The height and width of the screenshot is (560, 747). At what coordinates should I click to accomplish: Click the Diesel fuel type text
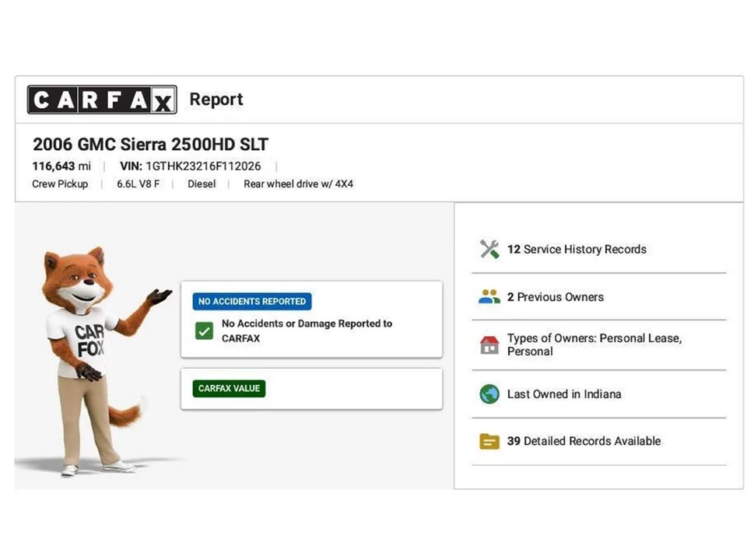click(x=202, y=184)
